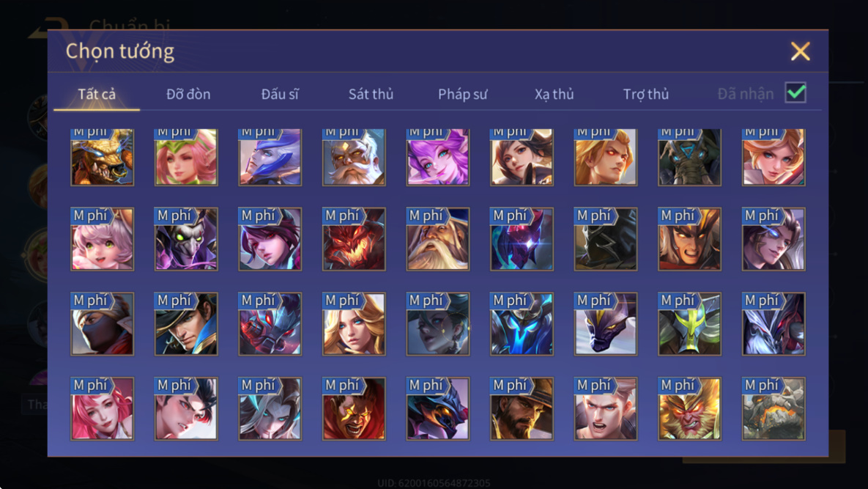This screenshot has height=489, width=868.
Task: Choose the bearded cowboy hat gunslinger
Action: click(x=522, y=408)
